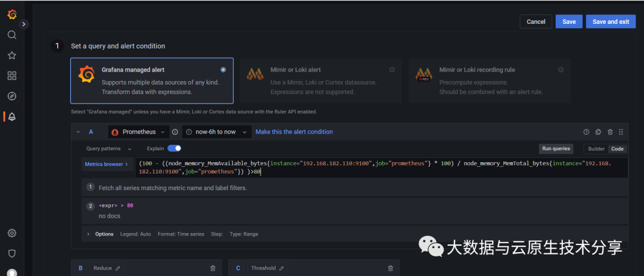Delete the Reduce expression B
The image size is (644, 276).
point(213,268)
